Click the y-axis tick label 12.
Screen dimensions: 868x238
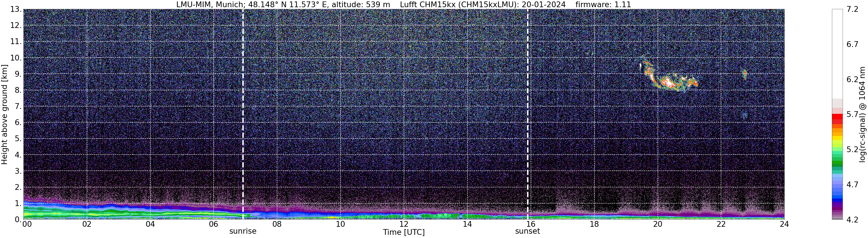click(x=16, y=25)
